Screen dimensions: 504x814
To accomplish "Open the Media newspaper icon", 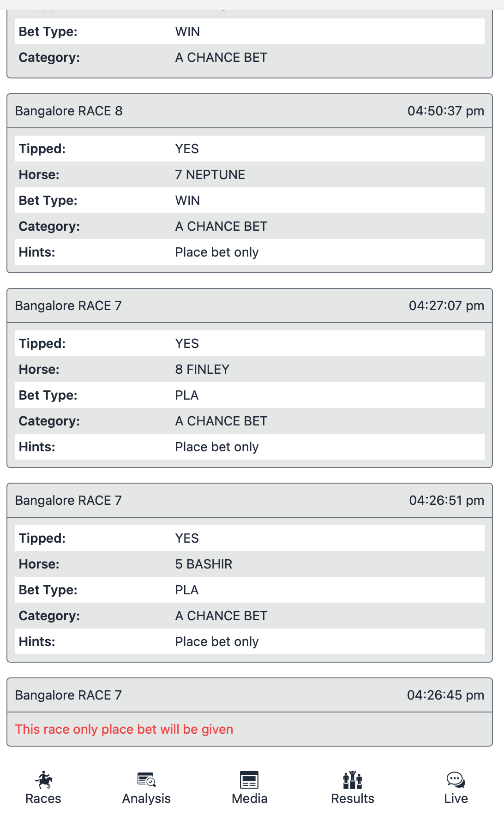I will point(249,780).
